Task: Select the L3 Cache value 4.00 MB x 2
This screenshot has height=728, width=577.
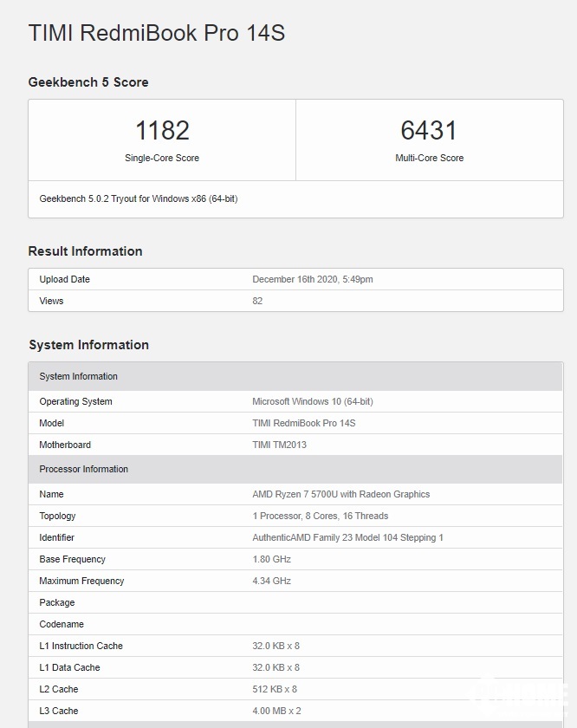Action: click(276, 711)
